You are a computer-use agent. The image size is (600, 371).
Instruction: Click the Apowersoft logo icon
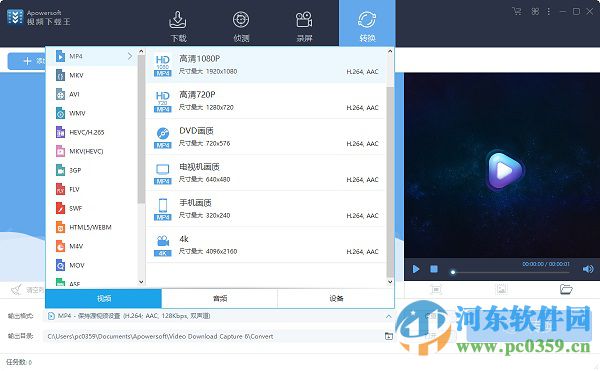(x=15, y=17)
